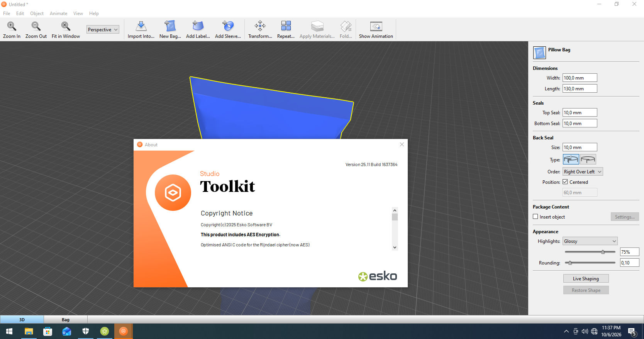Switch to the Bag tab
Screen dimensions: 644x339
pyautogui.click(x=66, y=320)
